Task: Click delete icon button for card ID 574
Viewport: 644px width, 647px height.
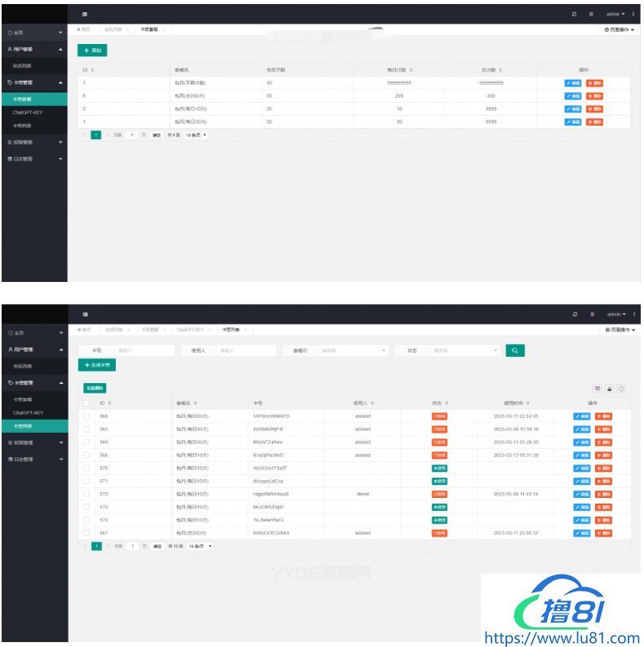Action: tap(604, 521)
